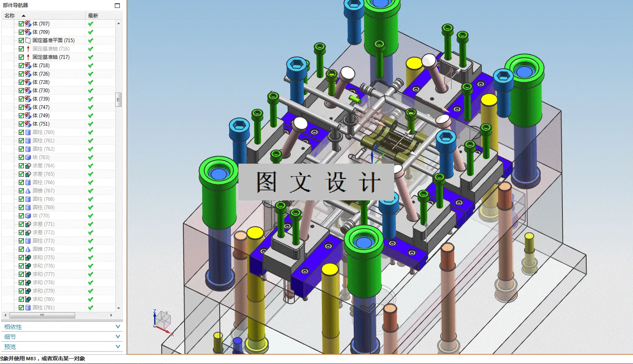Screen dimensions: 633x364
Task: Select the body feature icon for 体 (707)
Action: coord(27,23)
